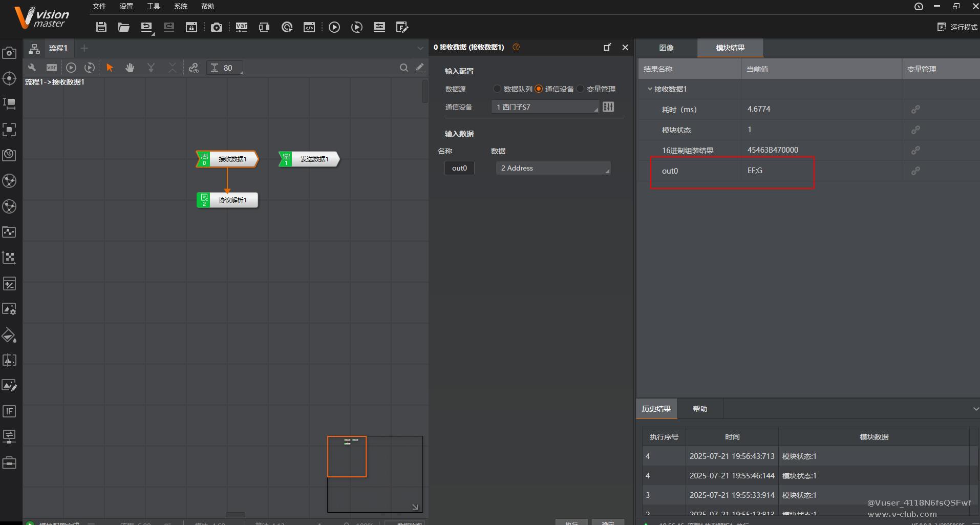Open the positioning target tools in left sidebar

pos(9,78)
